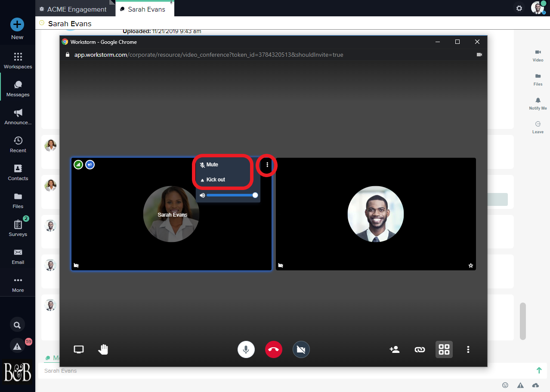Open user profile avatar menu

pyautogui.click(x=538, y=8)
